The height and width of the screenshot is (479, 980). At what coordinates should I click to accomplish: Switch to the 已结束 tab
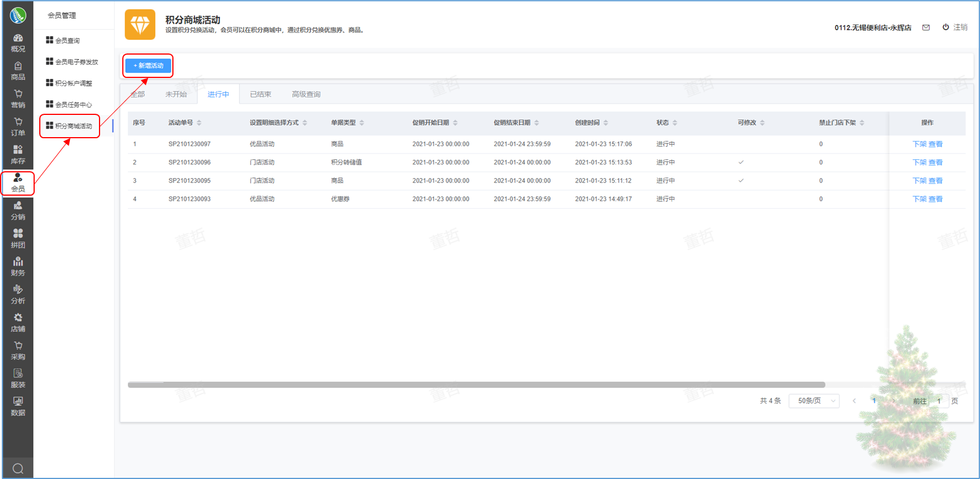[260, 94]
